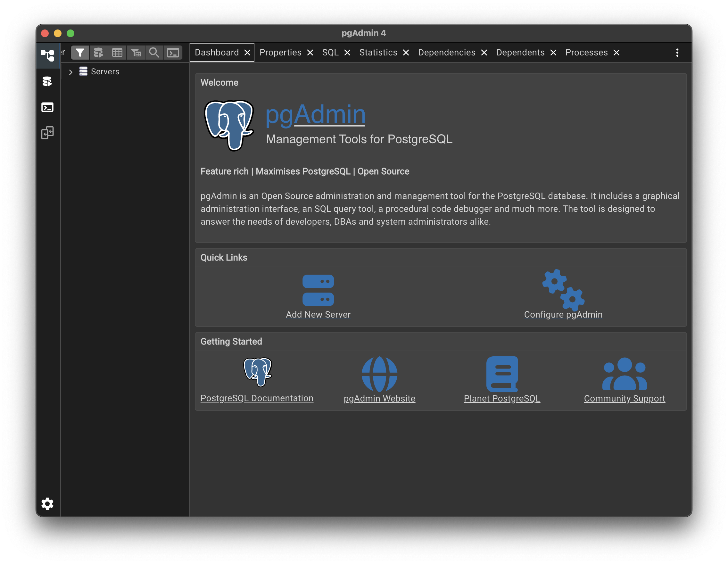Toggle the funnel filter toolbar button
Screen dimensions: 728x564
pyautogui.click(x=80, y=53)
